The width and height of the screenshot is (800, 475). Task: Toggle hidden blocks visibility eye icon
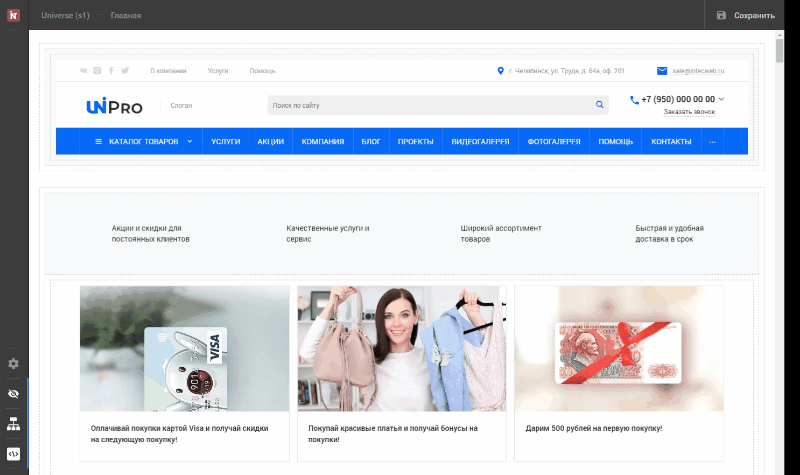pos(13,394)
